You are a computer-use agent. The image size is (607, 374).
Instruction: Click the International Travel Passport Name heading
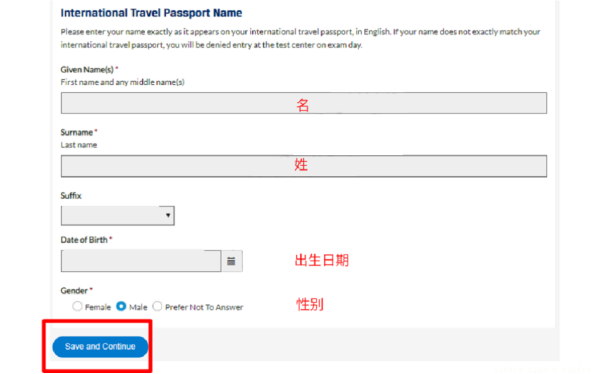point(151,13)
